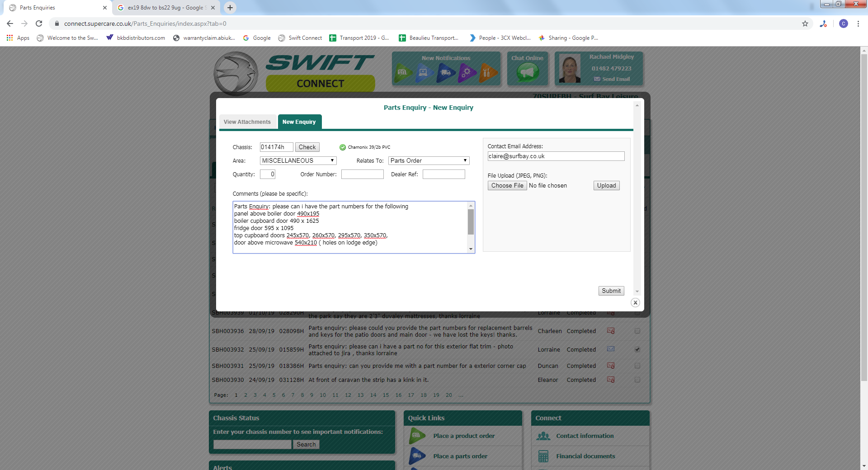Click the Upload button
The width and height of the screenshot is (868, 470).
click(606, 185)
